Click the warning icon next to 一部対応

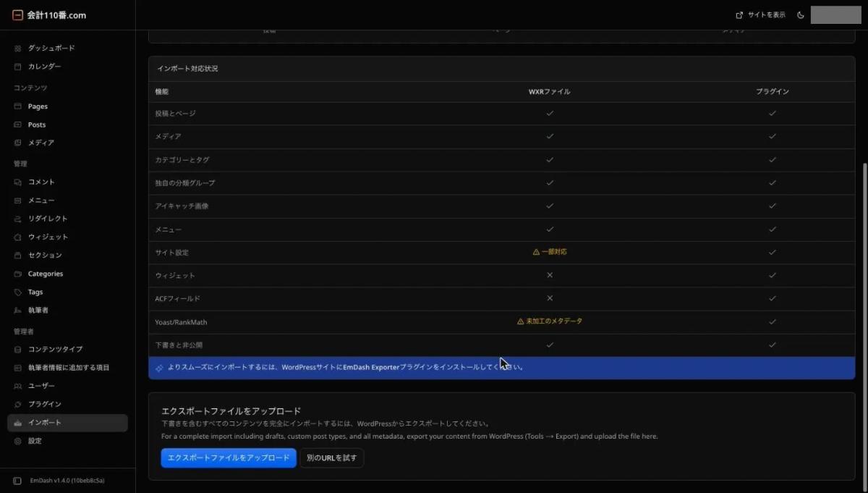pos(536,252)
